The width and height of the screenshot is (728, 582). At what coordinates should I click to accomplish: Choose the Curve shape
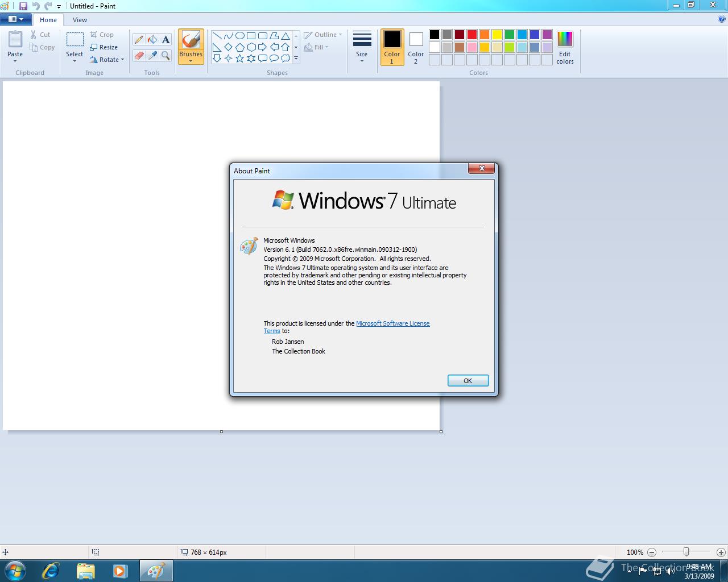tap(228, 35)
